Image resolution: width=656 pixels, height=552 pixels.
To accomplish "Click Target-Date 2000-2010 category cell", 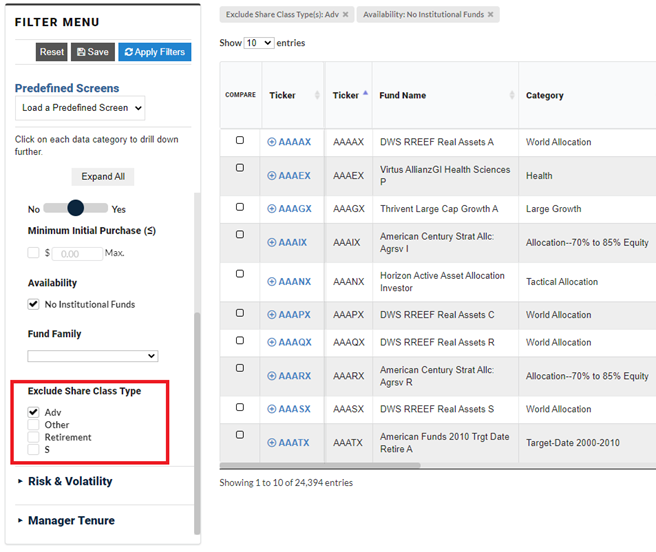I will pos(573,442).
